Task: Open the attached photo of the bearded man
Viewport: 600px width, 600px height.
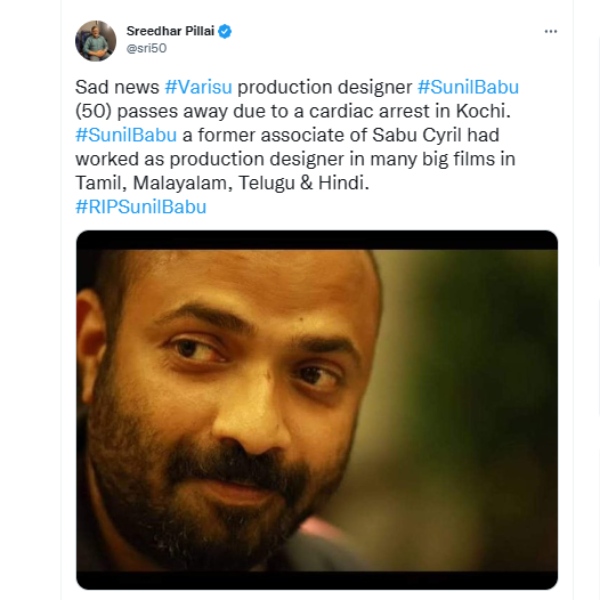Action: pos(316,410)
